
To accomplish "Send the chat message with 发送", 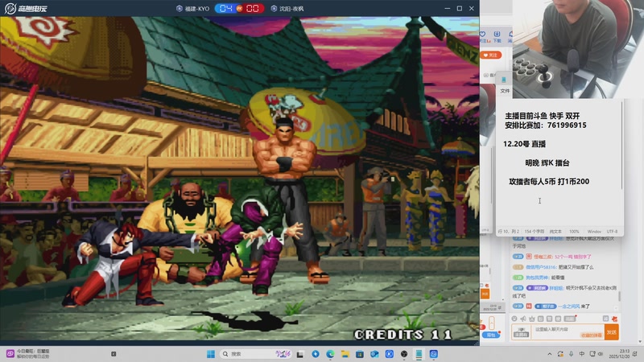I will [x=612, y=332].
